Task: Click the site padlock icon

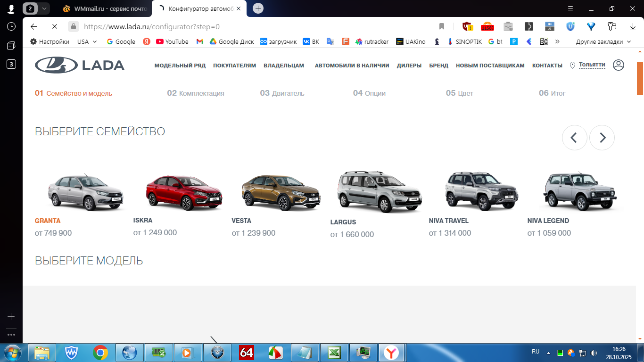Action: click(73, 27)
